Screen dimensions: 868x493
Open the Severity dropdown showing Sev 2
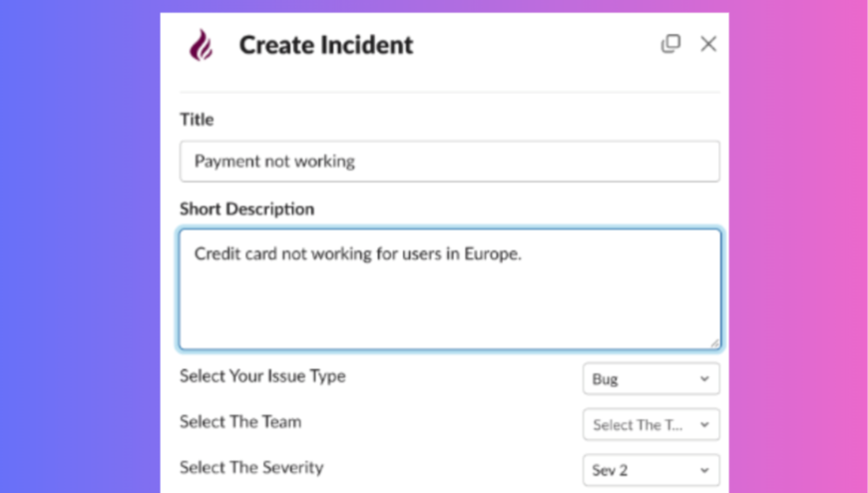click(x=651, y=469)
